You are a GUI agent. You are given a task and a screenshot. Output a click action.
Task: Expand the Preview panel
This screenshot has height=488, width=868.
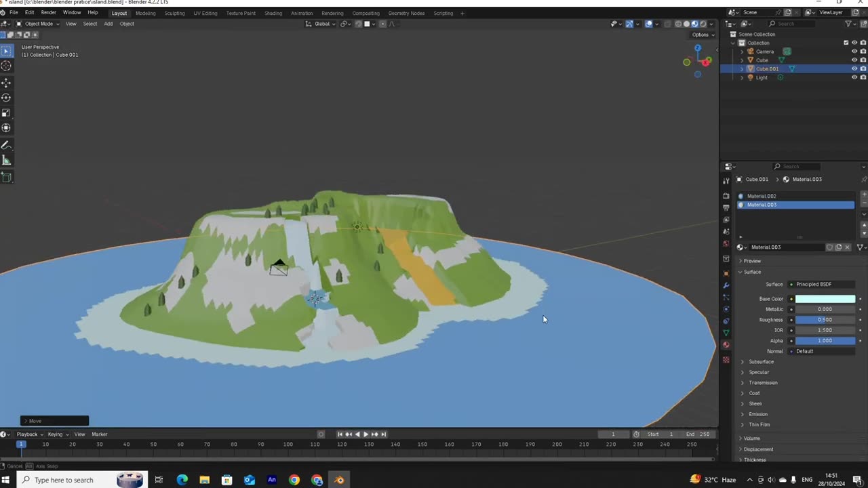751,261
